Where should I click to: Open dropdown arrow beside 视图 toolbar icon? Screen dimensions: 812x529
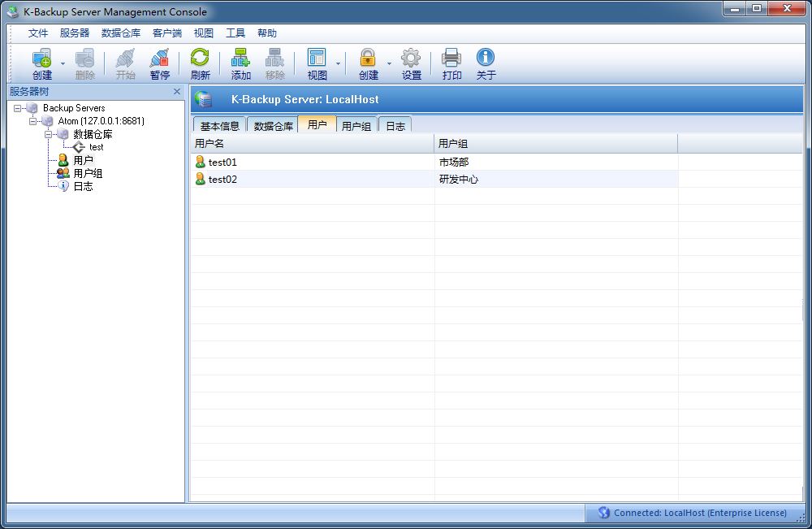click(x=338, y=63)
